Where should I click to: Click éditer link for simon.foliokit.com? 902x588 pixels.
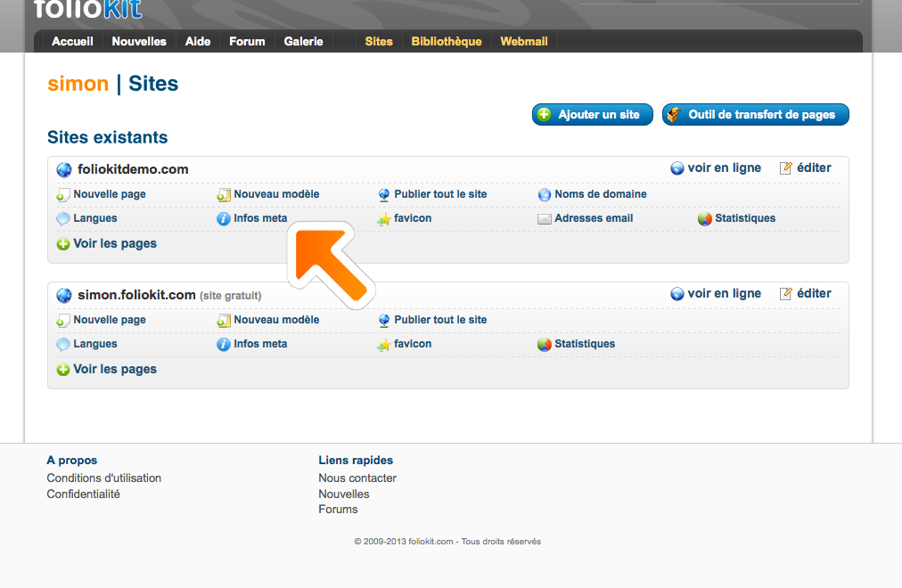click(x=814, y=293)
